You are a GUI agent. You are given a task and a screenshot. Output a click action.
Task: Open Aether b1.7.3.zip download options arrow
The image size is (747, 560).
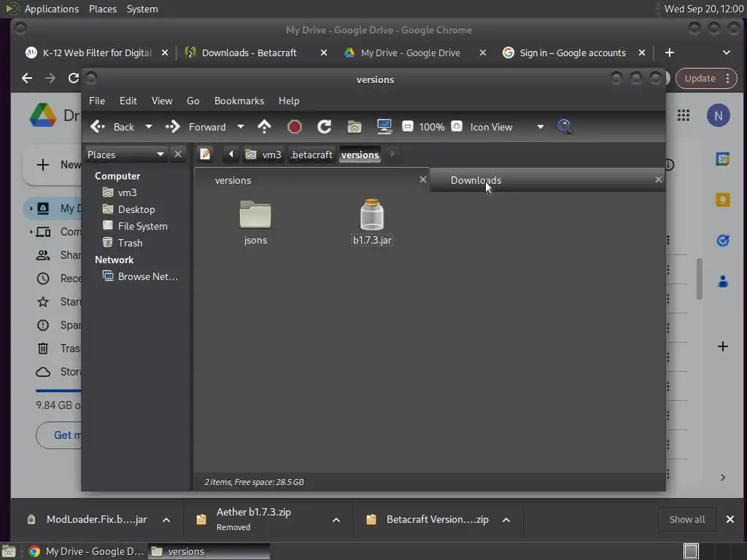336,520
